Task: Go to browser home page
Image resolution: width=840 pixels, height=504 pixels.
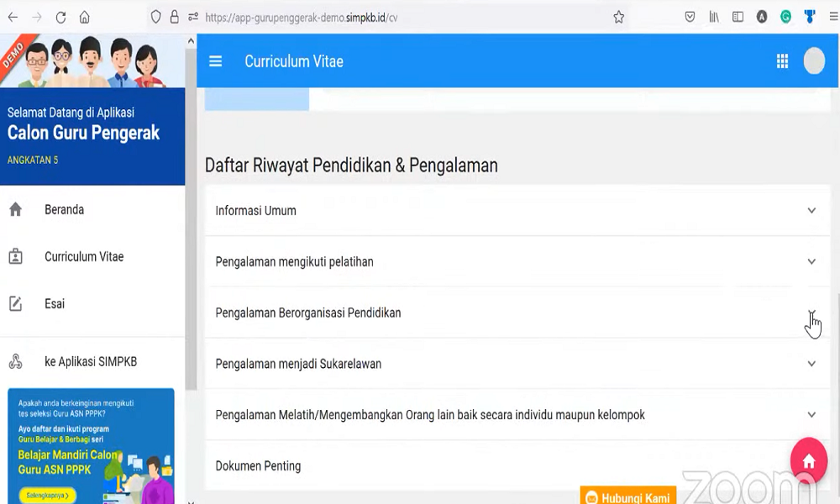Action: pyautogui.click(x=85, y=17)
